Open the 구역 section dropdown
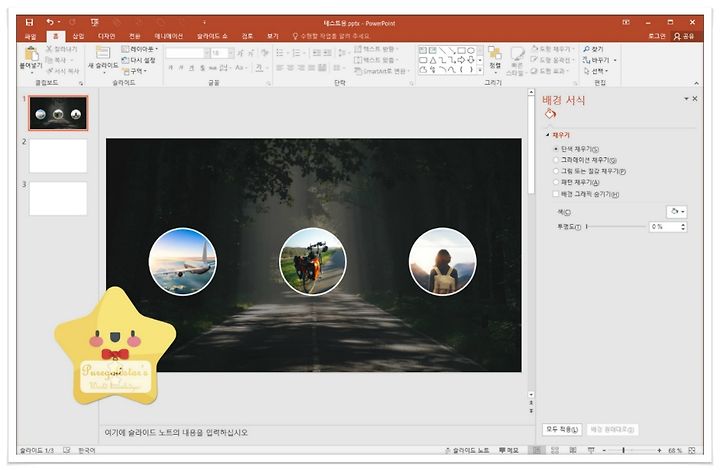The height and width of the screenshot is (470, 720). pos(135,71)
